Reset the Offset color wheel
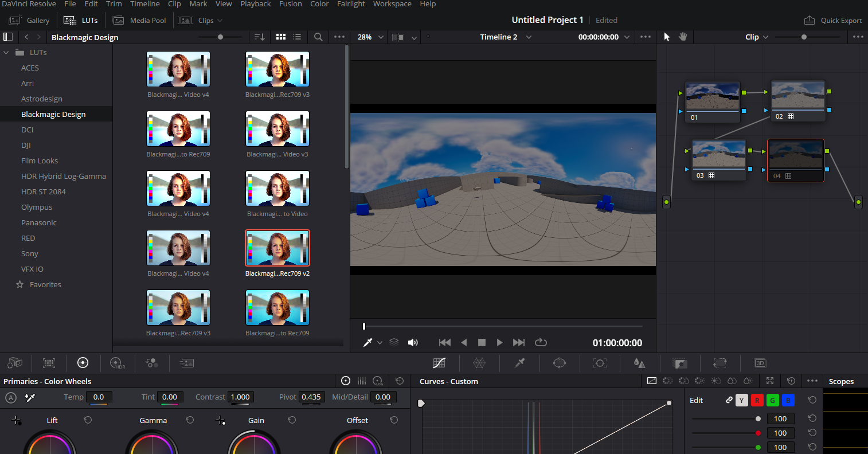868x454 pixels. click(x=394, y=420)
